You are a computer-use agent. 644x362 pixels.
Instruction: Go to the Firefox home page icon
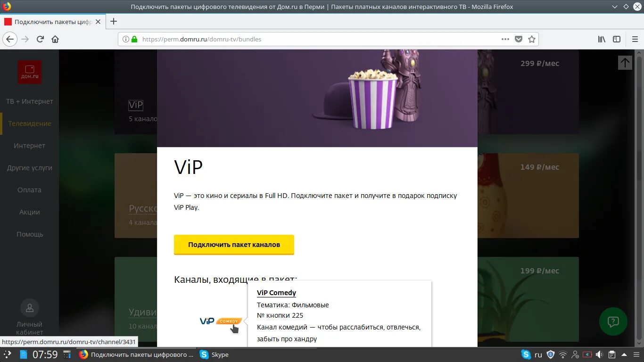55,39
